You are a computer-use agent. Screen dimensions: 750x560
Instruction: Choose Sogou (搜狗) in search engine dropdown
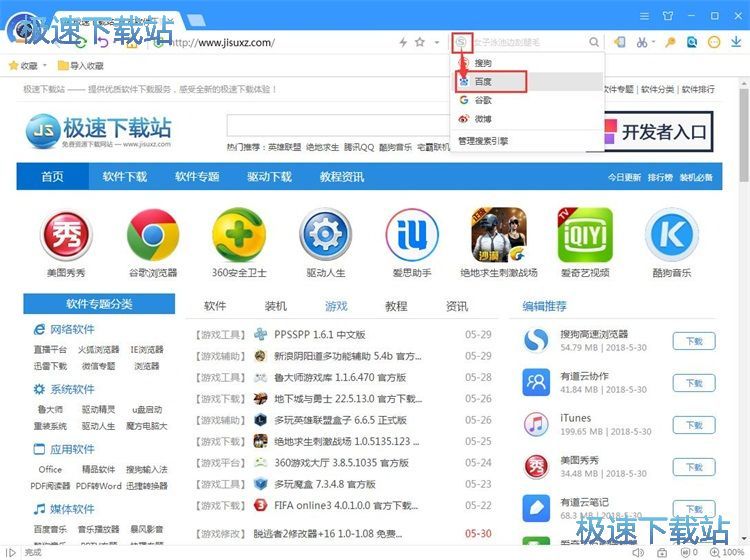coord(526,63)
